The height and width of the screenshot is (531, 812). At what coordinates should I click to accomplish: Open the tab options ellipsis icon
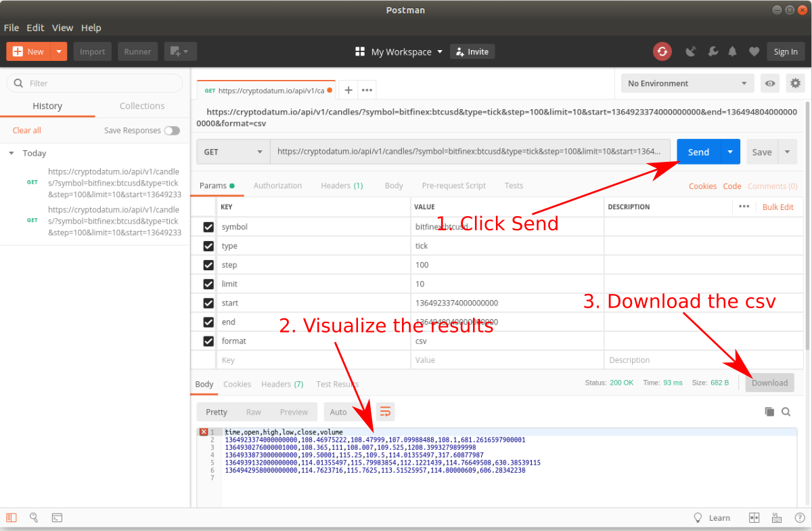367,89
